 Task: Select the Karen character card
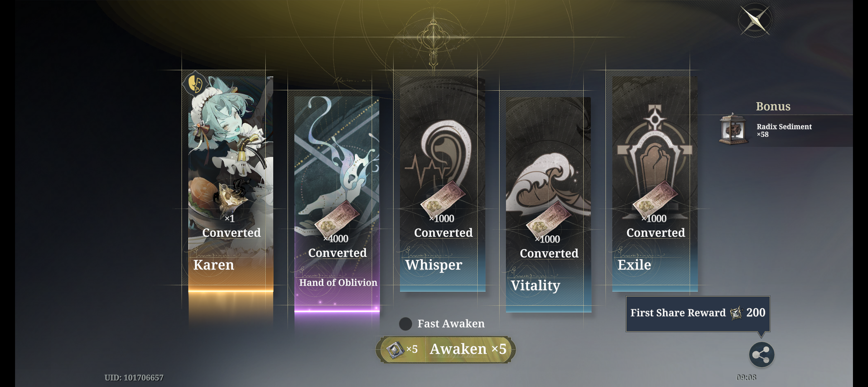click(x=231, y=183)
